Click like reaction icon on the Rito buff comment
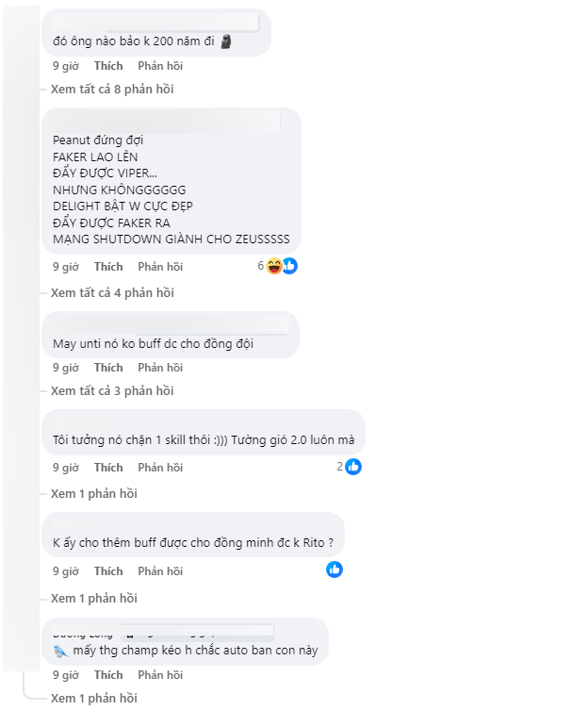 tap(335, 570)
